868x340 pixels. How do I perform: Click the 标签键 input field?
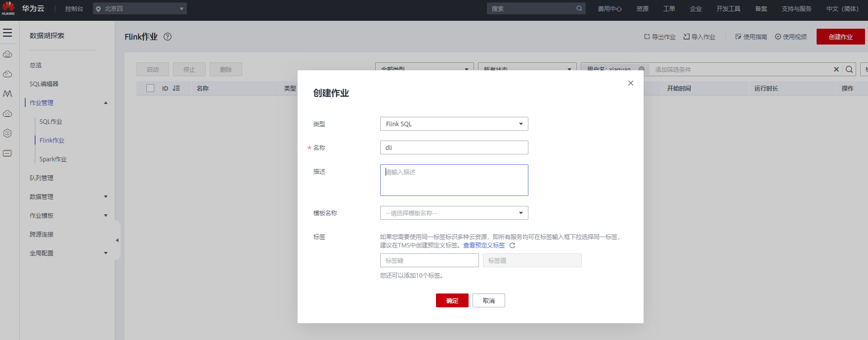pyautogui.click(x=430, y=260)
